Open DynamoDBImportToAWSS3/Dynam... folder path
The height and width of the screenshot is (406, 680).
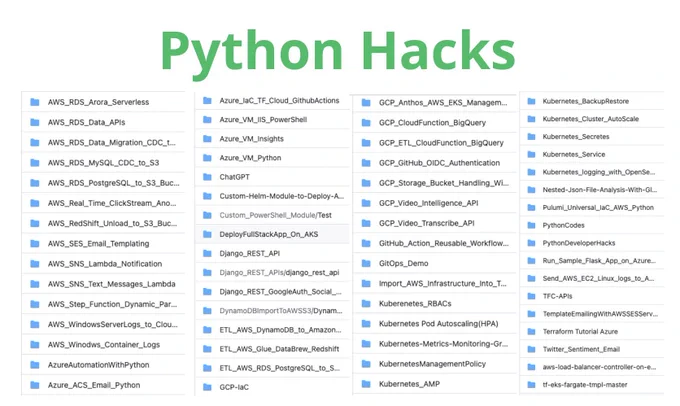coord(281,311)
